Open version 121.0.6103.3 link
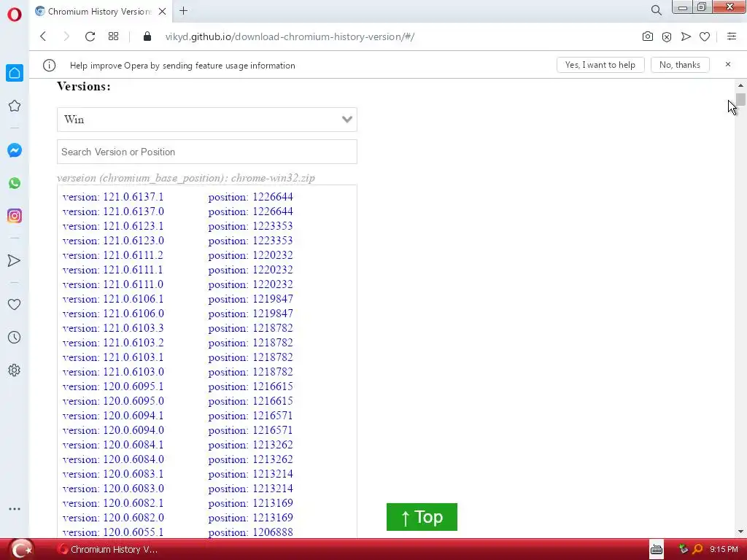Screen dimensions: 747x560 coord(113,328)
